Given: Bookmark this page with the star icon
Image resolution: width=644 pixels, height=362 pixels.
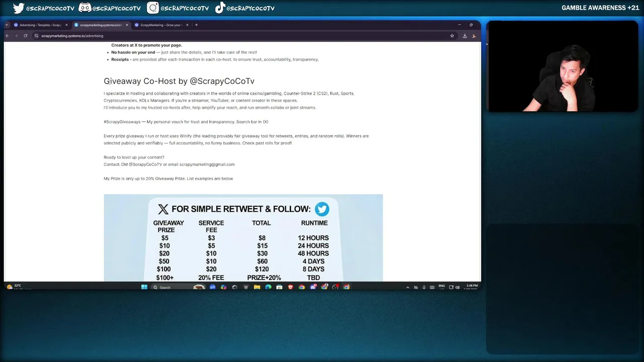Looking at the screenshot, I should click(x=452, y=36).
